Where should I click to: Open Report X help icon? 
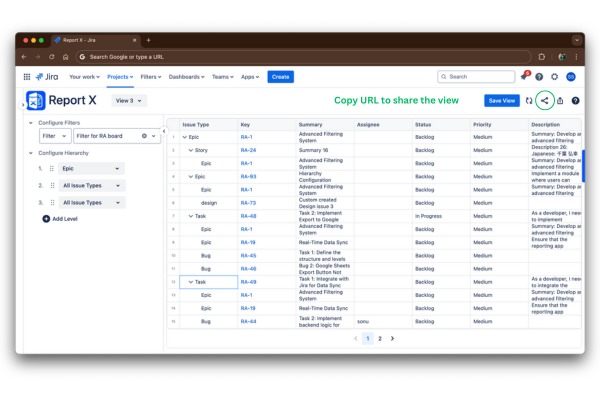(x=575, y=101)
